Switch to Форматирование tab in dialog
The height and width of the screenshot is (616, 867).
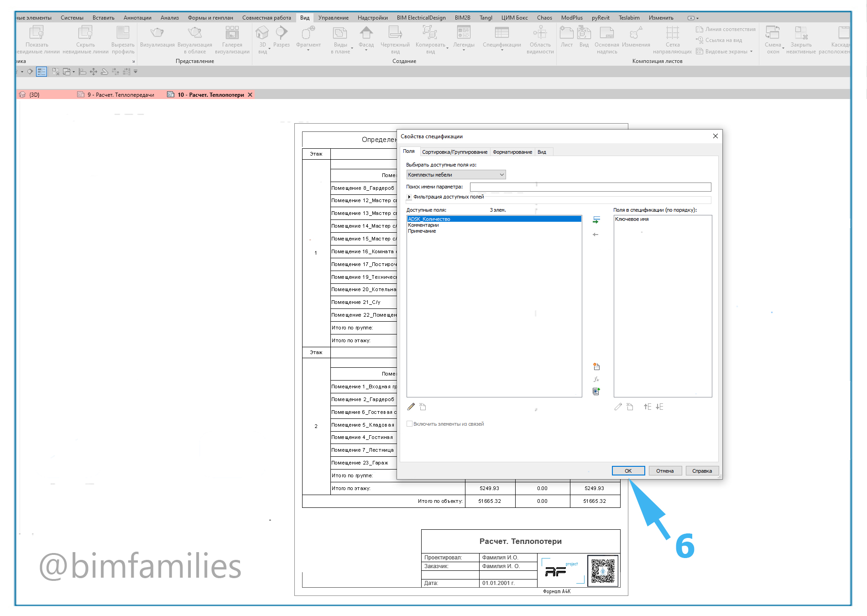(x=512, y=152)
